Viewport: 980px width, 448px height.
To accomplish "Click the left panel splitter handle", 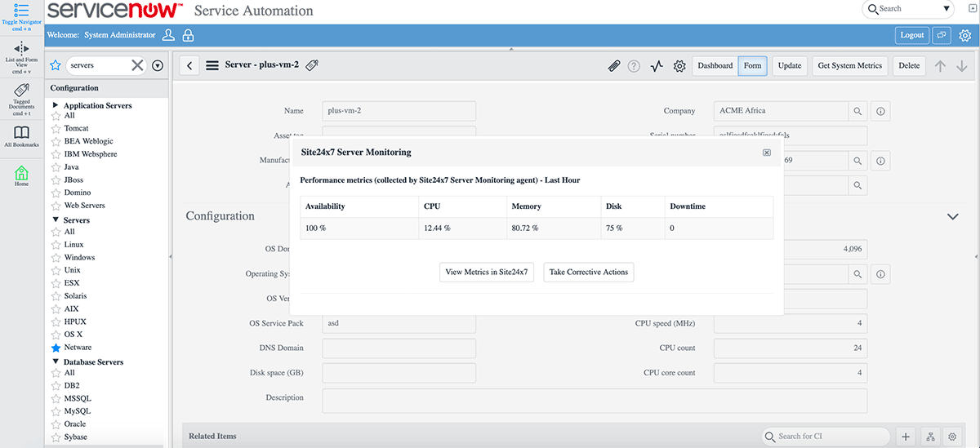I will pos(171,256).
